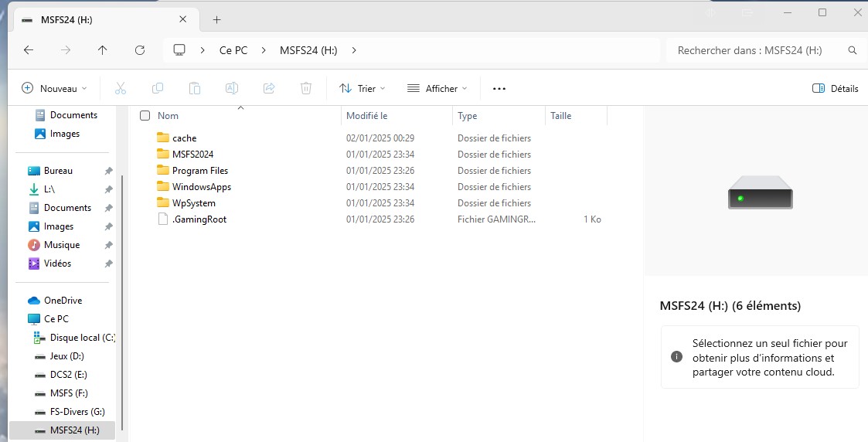The width and height of the screenshot is (868, 442).
Task: Click the Forward navigation arrow
Action: coord(66,50)
